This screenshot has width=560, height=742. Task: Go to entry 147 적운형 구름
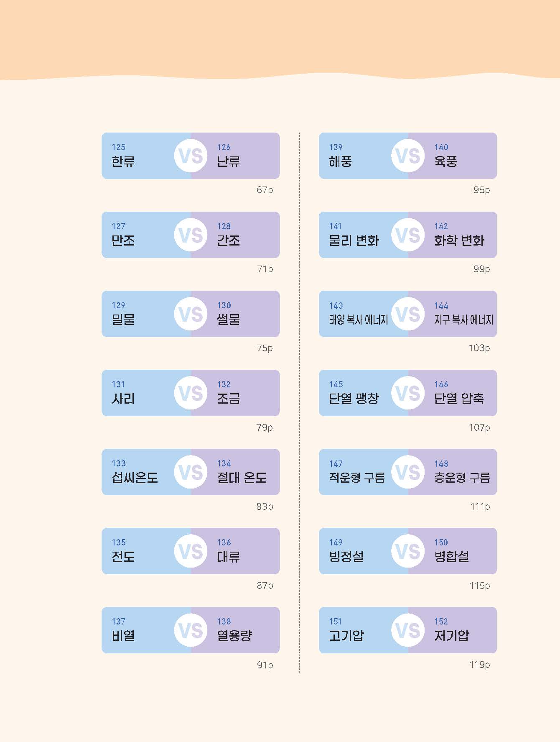click(355, 472)
